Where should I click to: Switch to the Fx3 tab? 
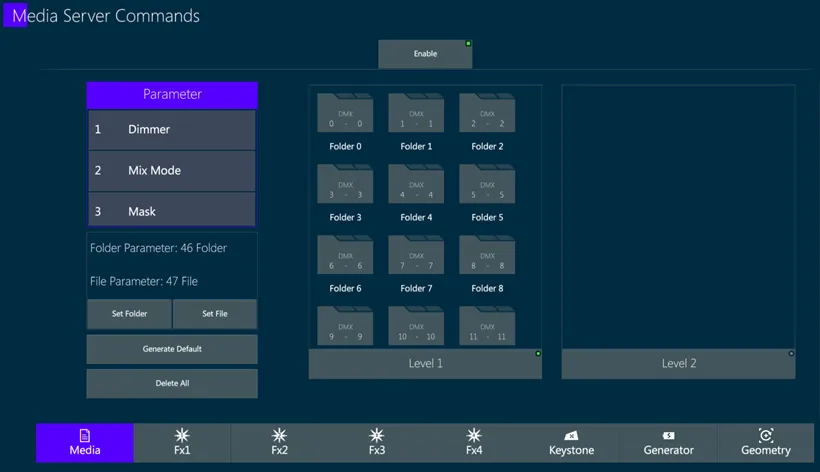click(x=377, y=443)
